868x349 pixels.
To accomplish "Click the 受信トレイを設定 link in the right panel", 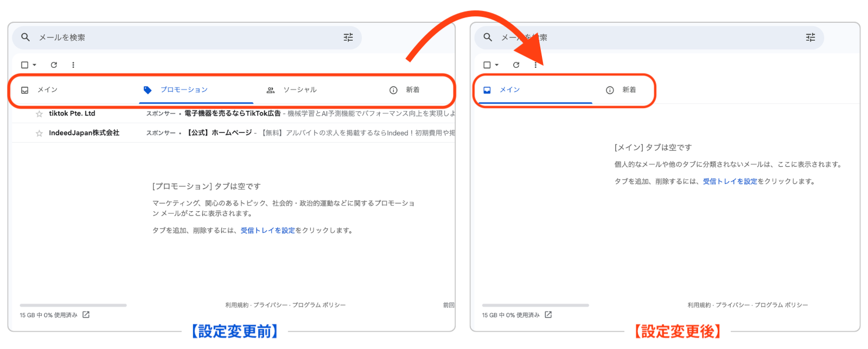I will pos(730,182).
